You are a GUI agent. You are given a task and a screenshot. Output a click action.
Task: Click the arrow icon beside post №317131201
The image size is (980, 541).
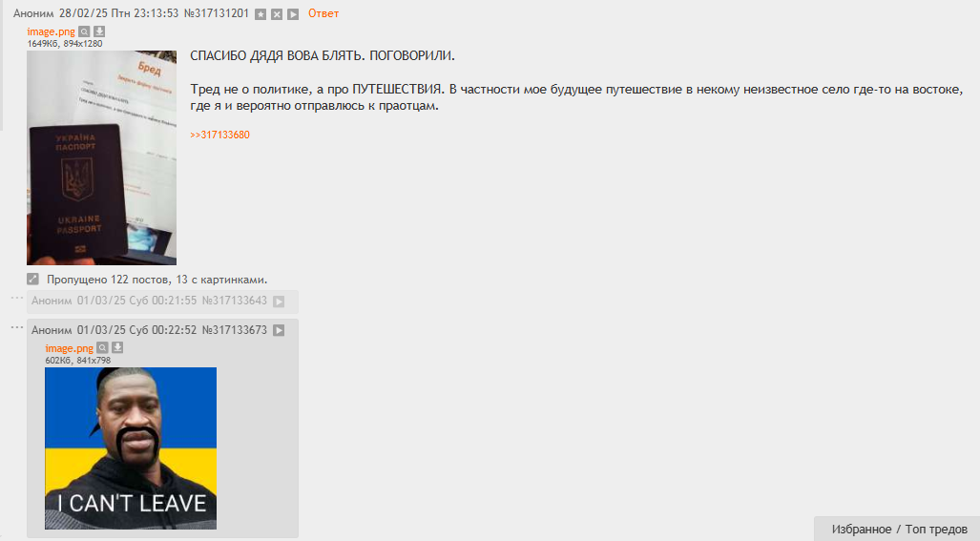point(293,14)
